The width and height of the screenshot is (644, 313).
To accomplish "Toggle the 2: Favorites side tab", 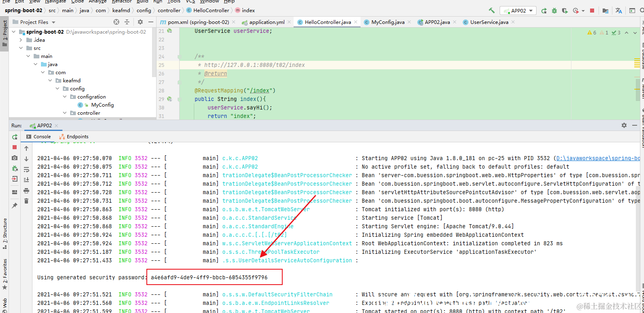I will [4, 274].
